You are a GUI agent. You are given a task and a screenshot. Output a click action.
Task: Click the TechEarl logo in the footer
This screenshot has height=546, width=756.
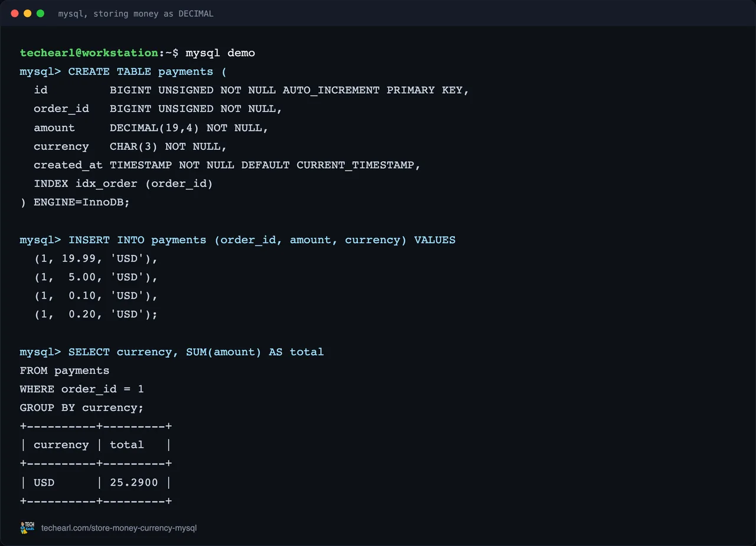(x=27, y=528)
